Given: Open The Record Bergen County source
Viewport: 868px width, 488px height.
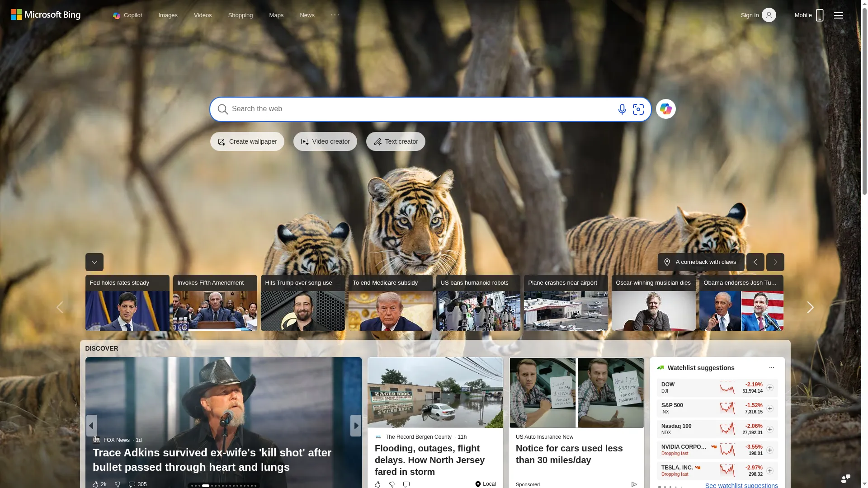Looking at the screenshot, I should coord(418,437).
